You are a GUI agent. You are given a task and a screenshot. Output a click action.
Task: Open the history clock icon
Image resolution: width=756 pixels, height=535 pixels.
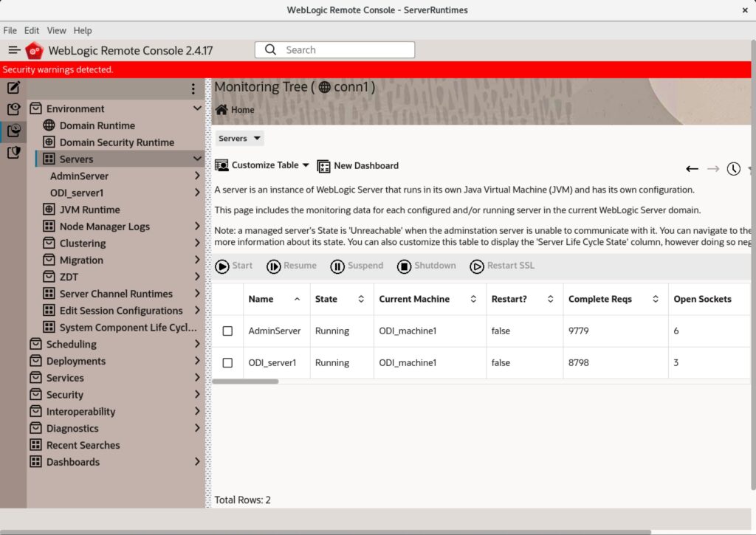point(733,169)
